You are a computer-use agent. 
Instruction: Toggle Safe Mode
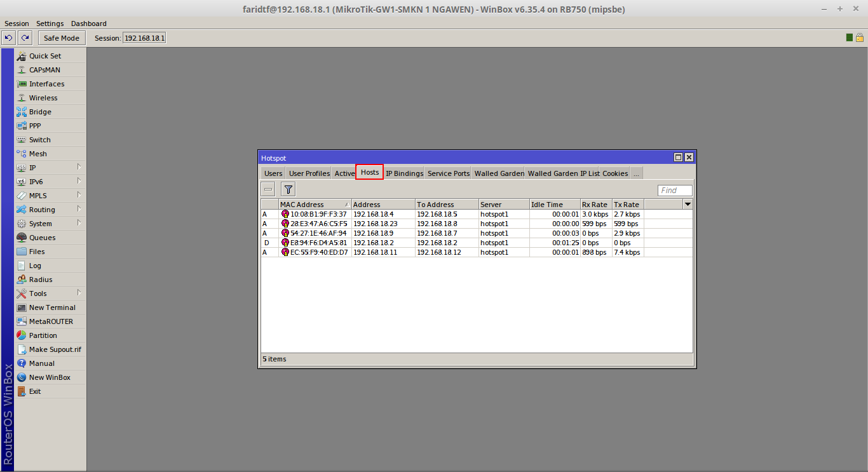[x=62, y=38]
